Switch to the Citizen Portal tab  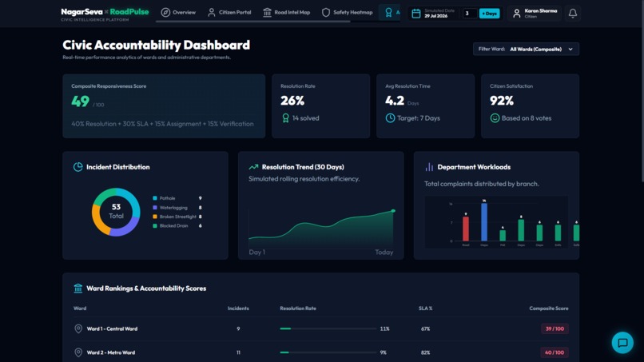coord(229,12)
